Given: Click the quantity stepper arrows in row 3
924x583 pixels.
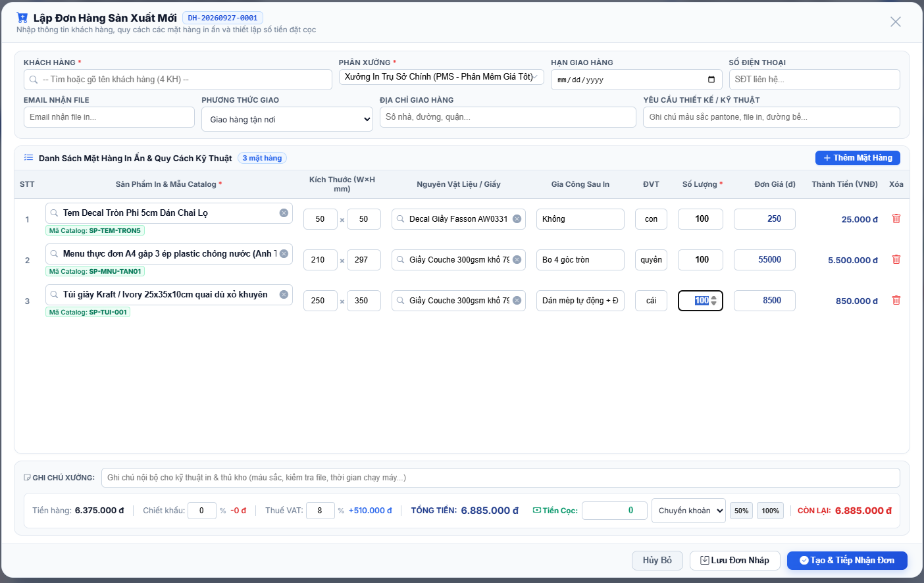Looking at the screenshot, I should point(714,301).
